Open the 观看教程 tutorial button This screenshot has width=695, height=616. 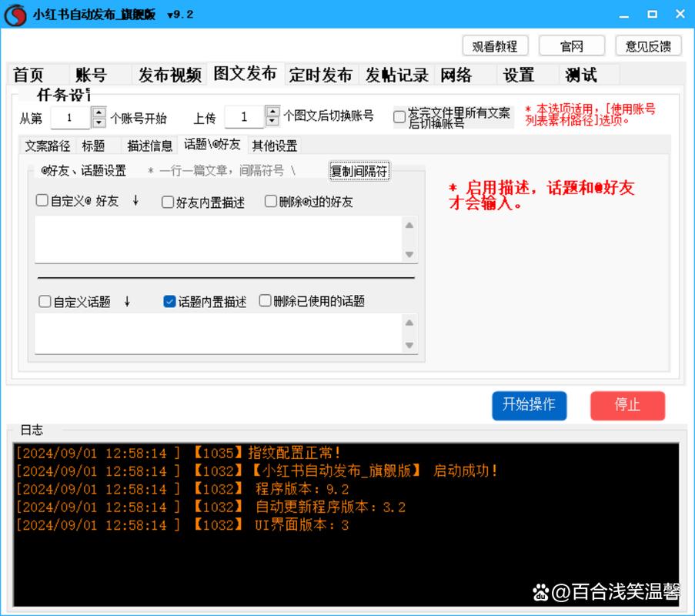coord(495,46)
